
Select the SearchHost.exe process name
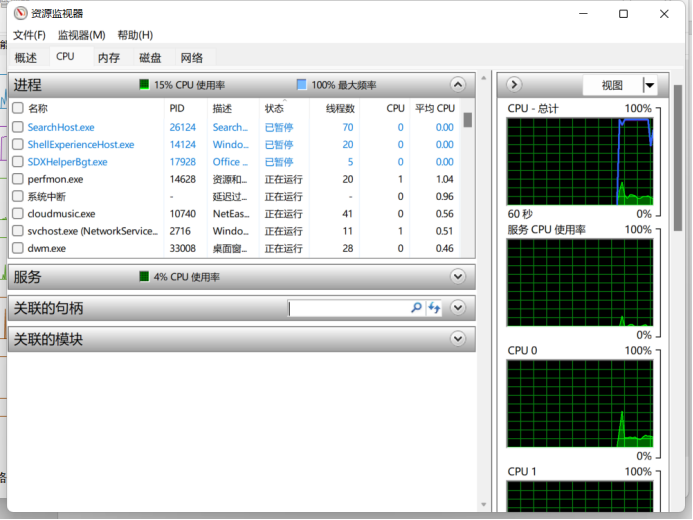[x=61, y=127]
